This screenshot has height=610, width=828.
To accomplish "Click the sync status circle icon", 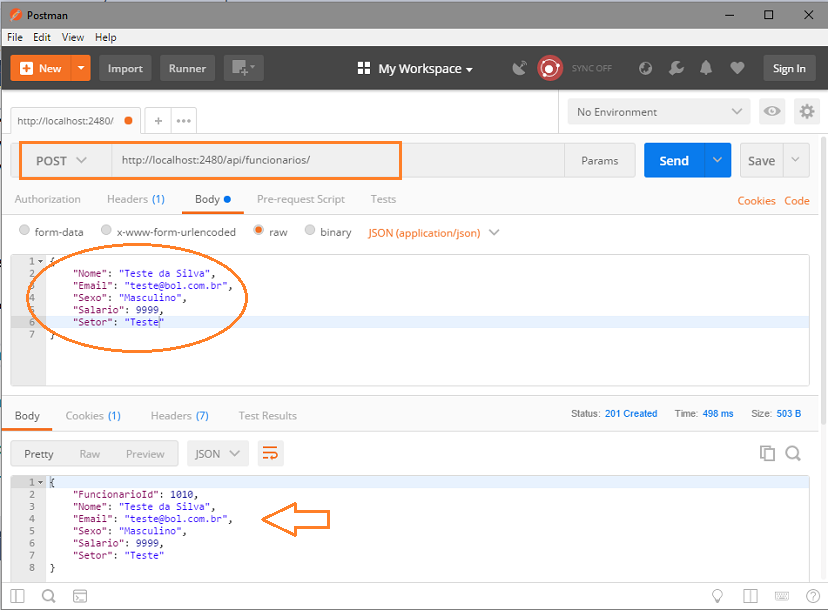I will point(550,68).
